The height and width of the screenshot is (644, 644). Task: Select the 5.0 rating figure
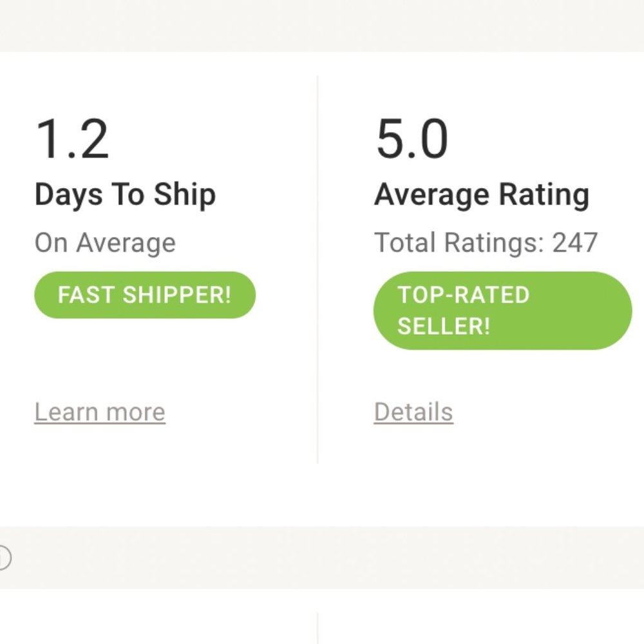(x=412, y=140)
